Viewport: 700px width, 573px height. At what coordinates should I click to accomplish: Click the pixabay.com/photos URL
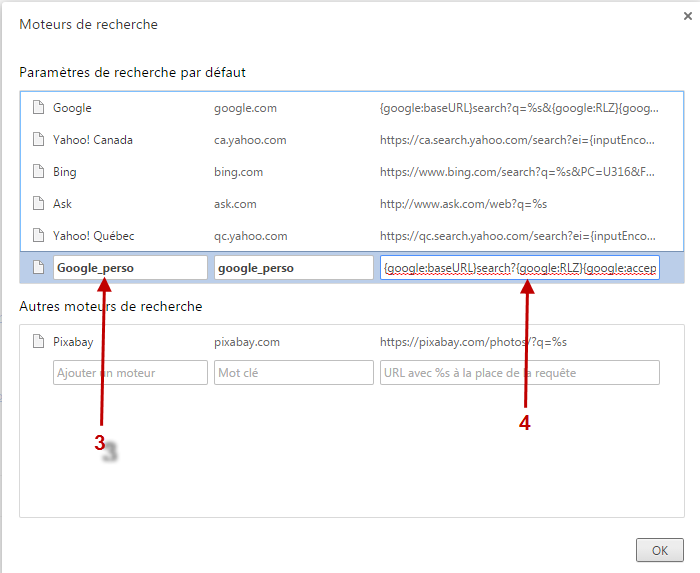[x=473, y=342]
